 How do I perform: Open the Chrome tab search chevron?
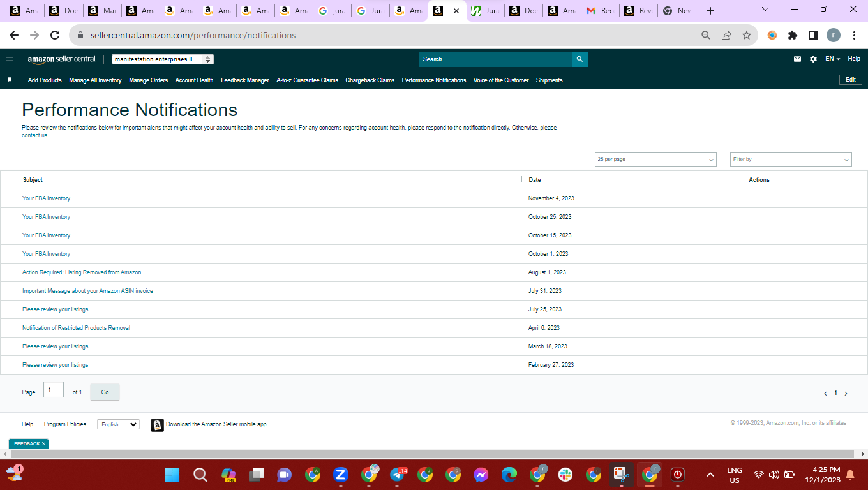[766, 10]
